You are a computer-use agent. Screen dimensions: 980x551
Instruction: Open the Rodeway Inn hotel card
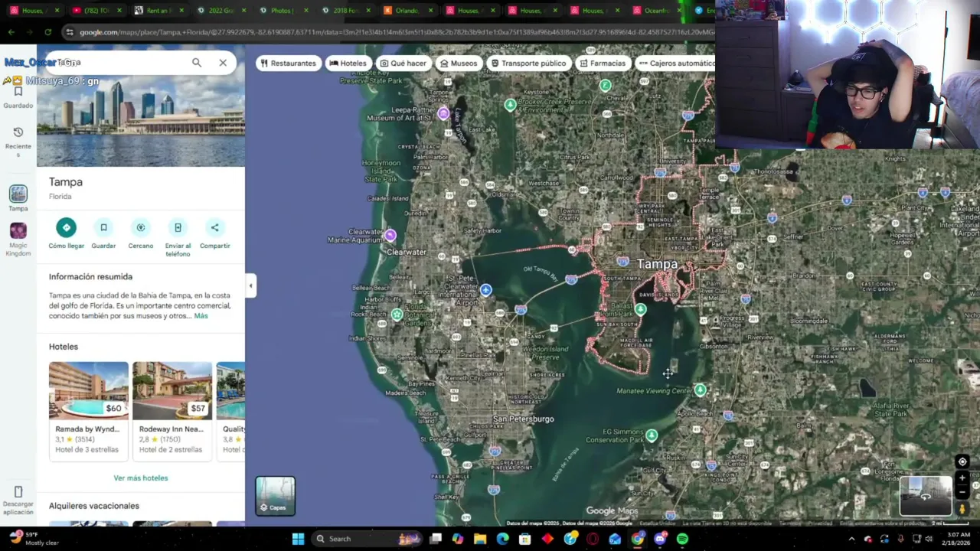(172, 410)
